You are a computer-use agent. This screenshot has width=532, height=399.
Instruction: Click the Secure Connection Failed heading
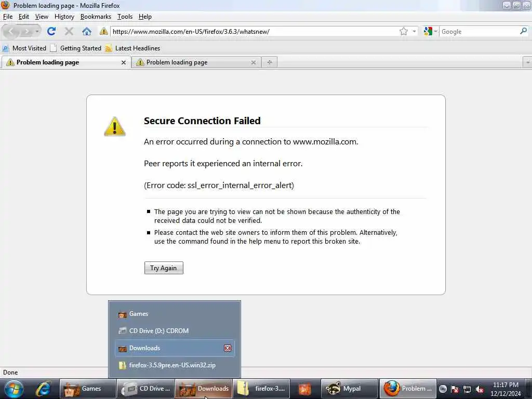tap(202, 121)
